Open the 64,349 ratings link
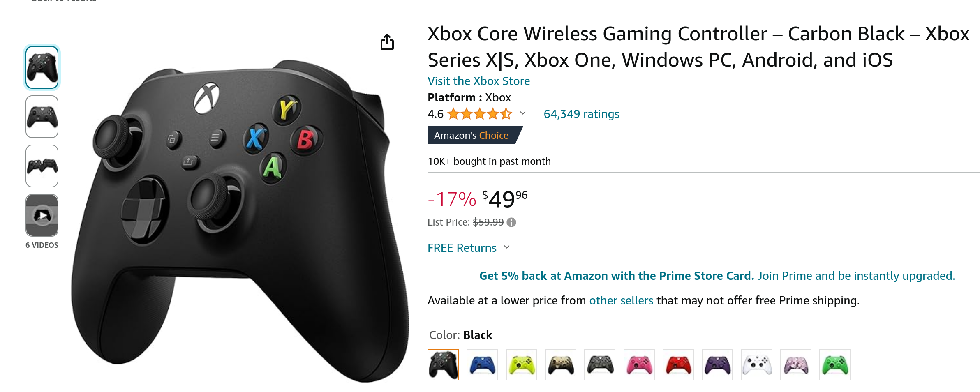Image resolution: width=980 pixels, height=392 pixels. click(581, 114)
